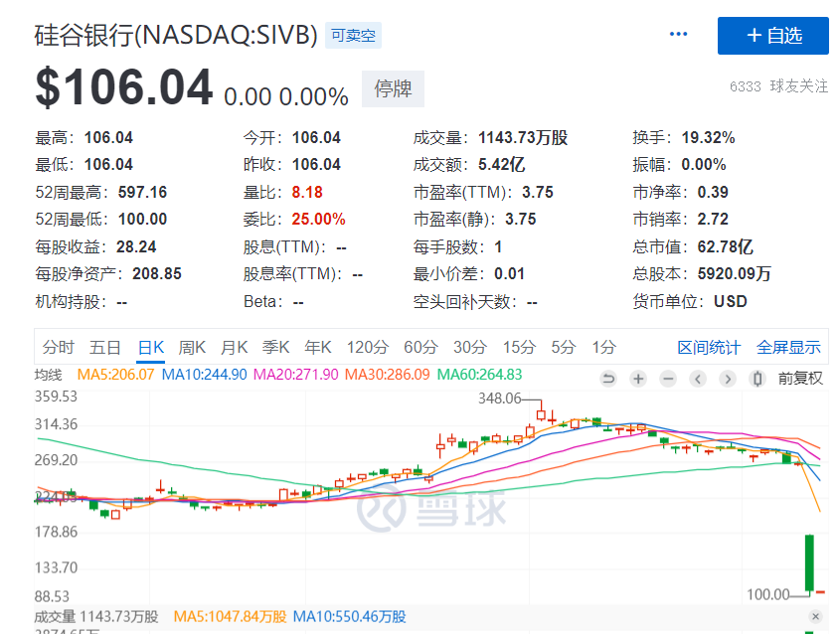Select the 日K chart tab
The height and width of the screenshot is (634, 840).
[x=150, y=348]
